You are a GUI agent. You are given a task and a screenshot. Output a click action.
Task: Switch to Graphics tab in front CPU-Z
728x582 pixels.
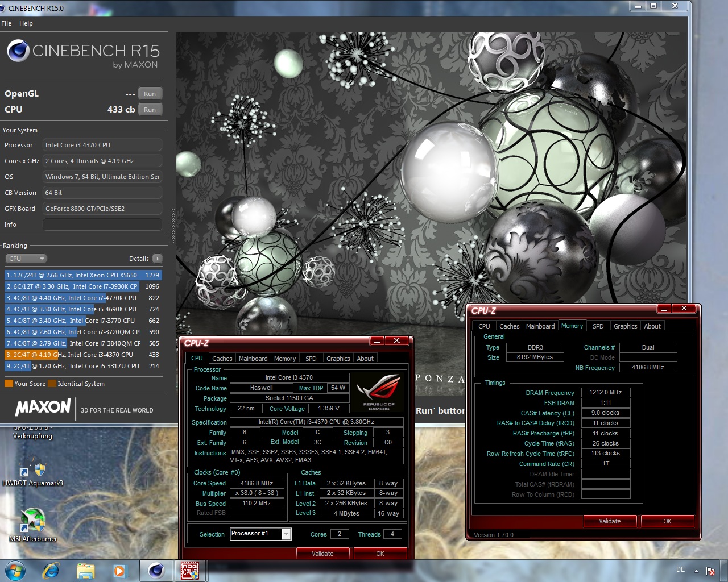point(338,359)
